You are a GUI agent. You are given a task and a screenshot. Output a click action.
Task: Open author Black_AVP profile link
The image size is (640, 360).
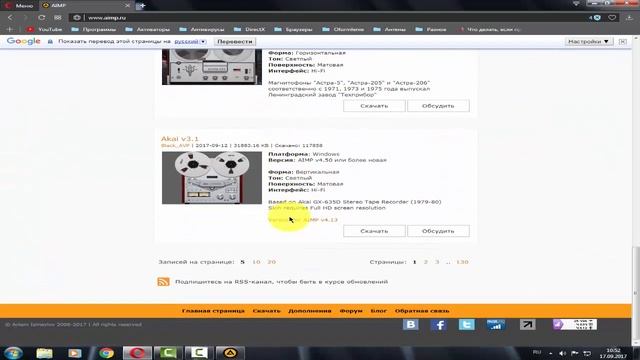point(175,146)
